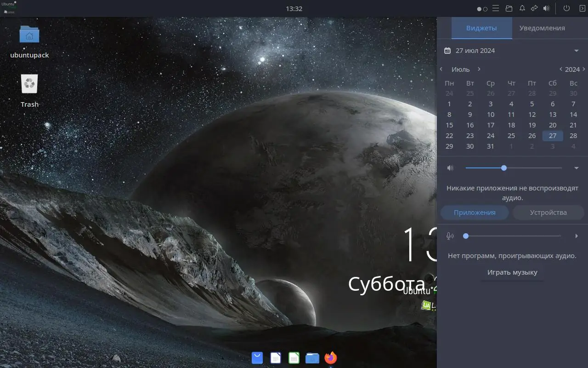Expand the output volume section arrow

click(577, 168)
